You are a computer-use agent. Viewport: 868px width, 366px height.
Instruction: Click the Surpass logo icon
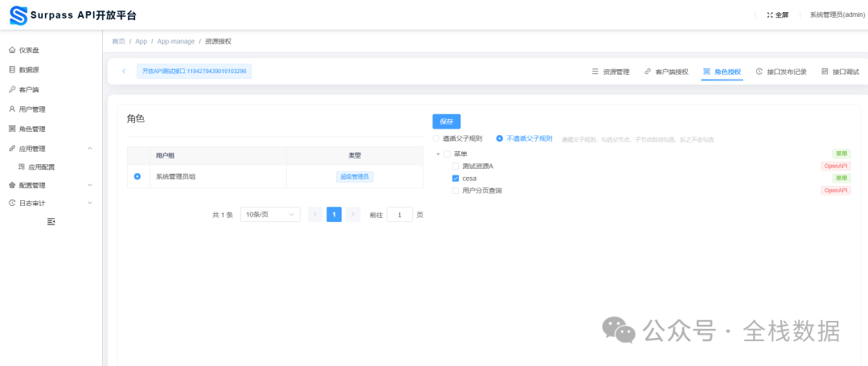pos(18,14)
